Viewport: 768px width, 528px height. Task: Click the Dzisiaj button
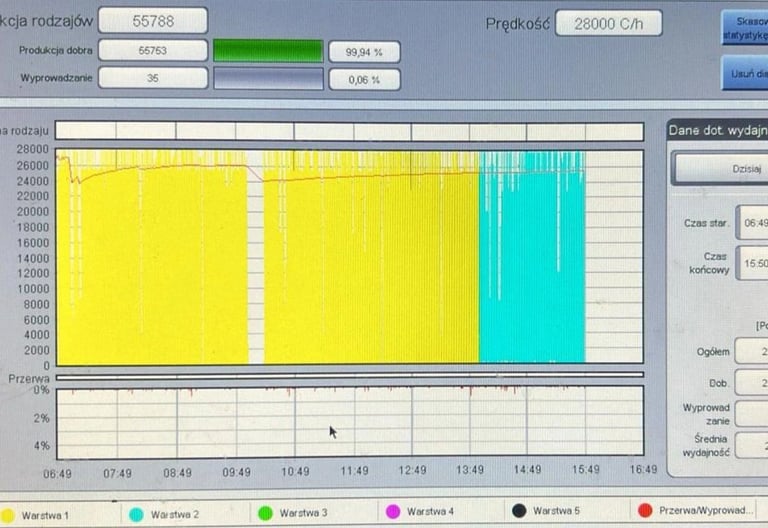coord(722,168)
